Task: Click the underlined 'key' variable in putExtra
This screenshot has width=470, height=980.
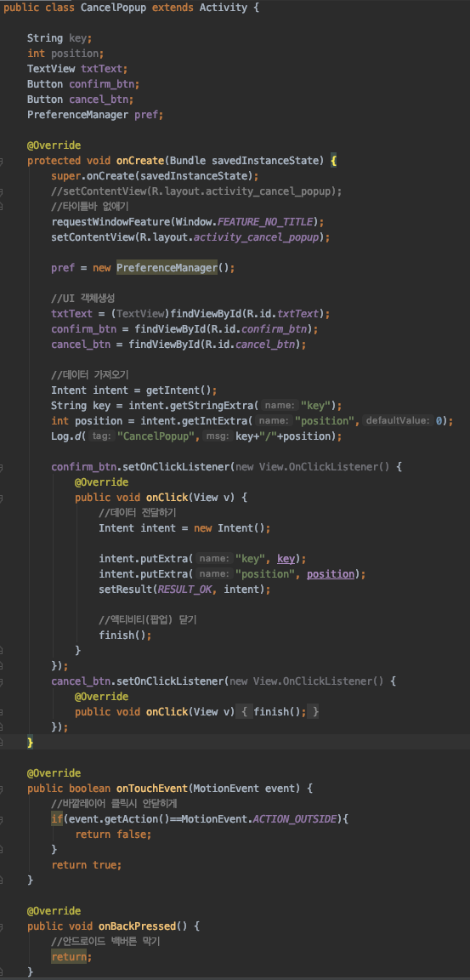Action: [286, 559]
